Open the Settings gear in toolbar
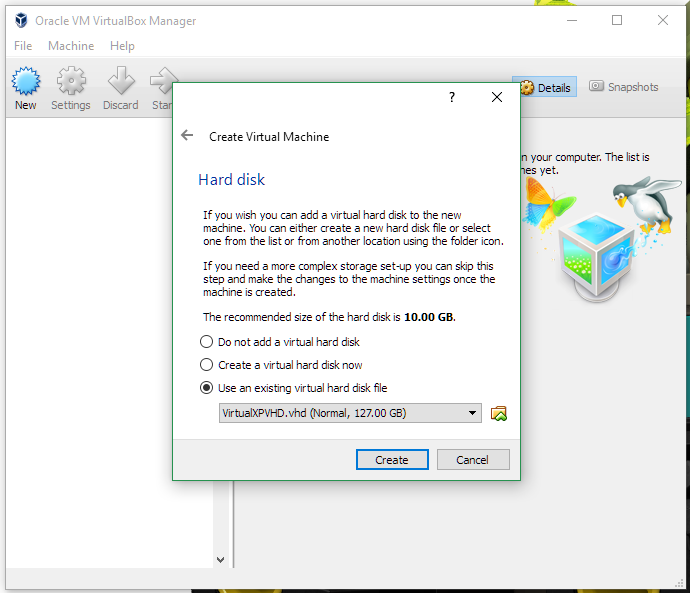 pos(71,81)
